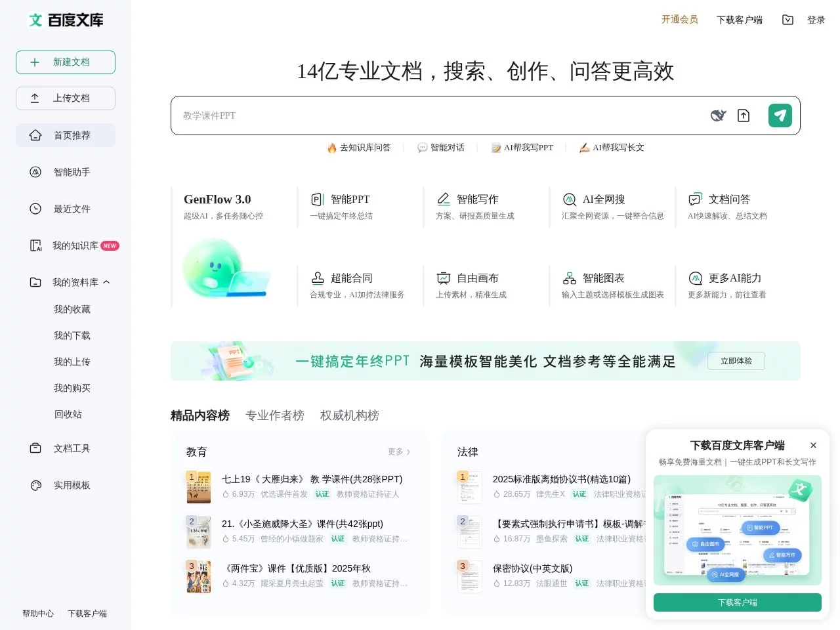Collapse the 我的资料库 sidebar section
Image resolution: width=840 pixels, height=630 pixels.
tap(107, 282)
